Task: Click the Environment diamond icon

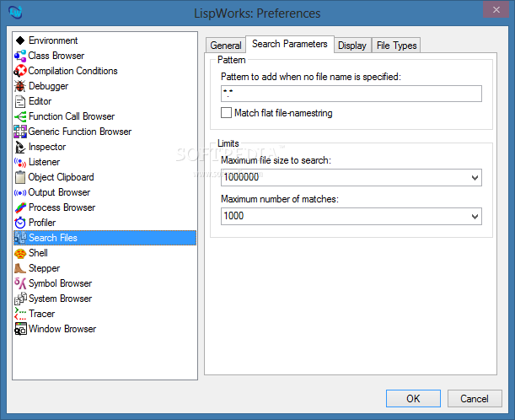Action: 20,40
